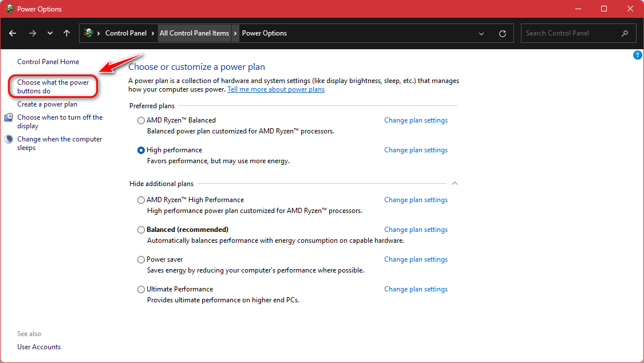
Task: Select the Ultimate Performance plan
Action: click(x=141, y=290)
